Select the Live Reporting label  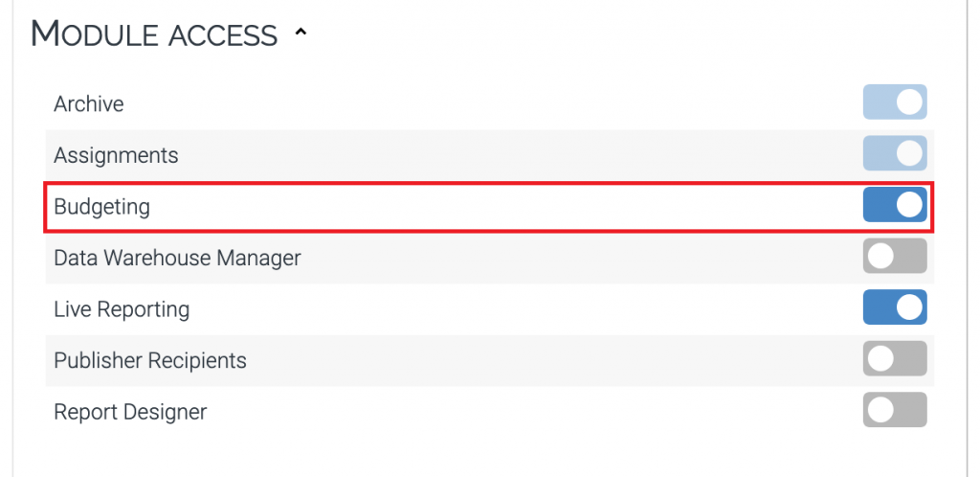[x=122, y=309]
